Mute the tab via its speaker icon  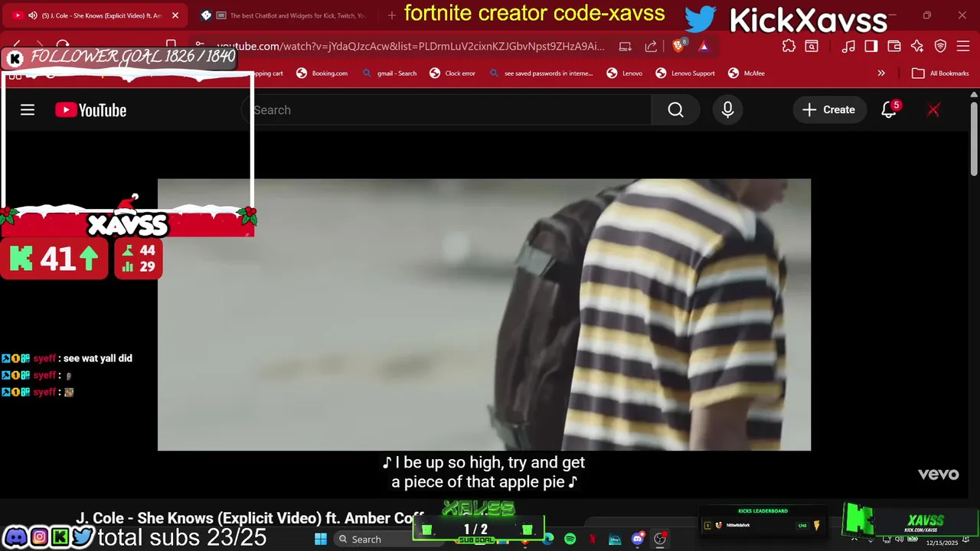[x=32, y=15]
